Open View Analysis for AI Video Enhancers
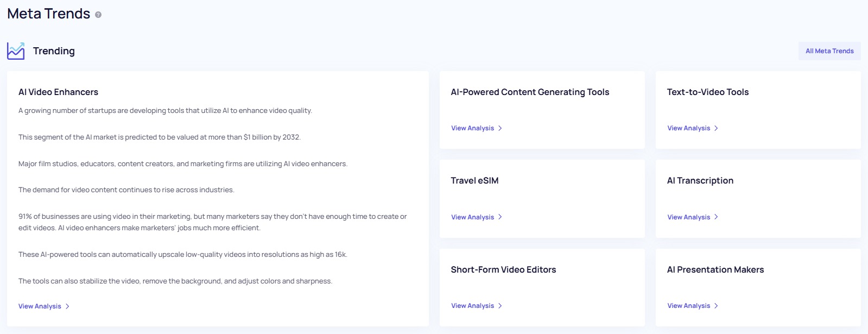The image size is (868, 334). click(39, 306)
